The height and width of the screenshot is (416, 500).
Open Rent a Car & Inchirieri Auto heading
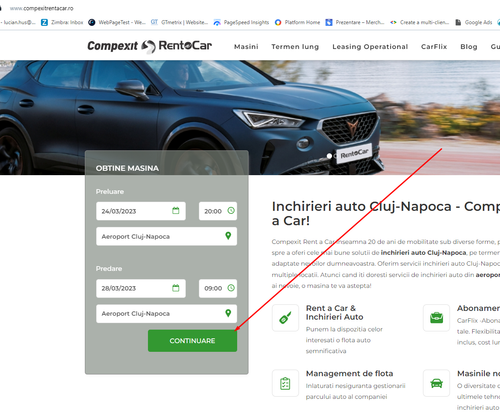[335, 312]
